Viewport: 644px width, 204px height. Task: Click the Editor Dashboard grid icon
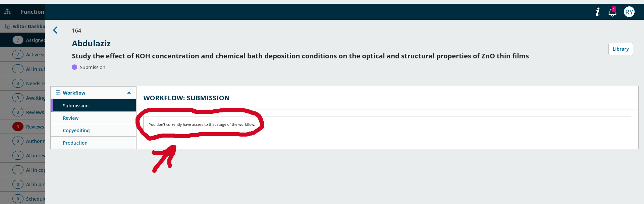point(8,26)
